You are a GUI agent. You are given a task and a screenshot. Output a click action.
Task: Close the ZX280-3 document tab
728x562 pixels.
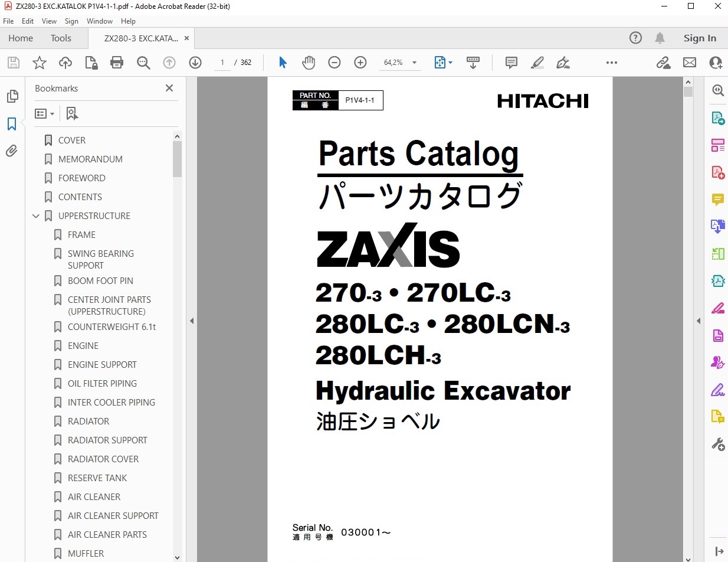[187, 38]
